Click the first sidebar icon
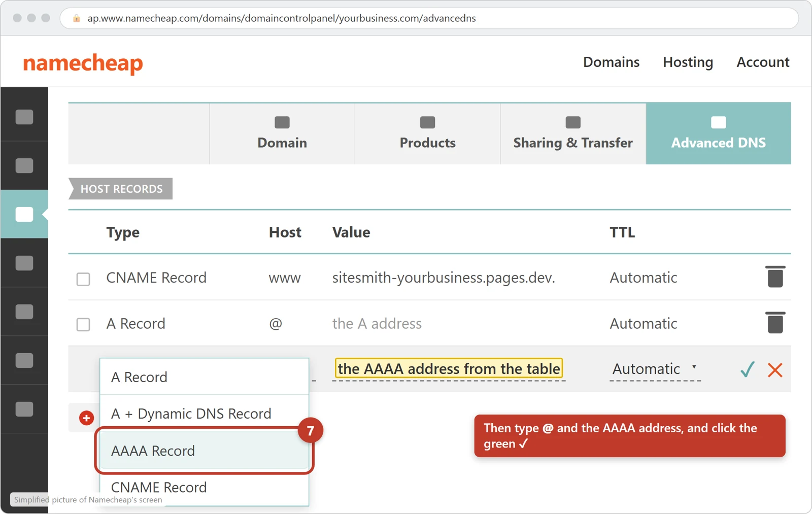 (x=24, y=117)
